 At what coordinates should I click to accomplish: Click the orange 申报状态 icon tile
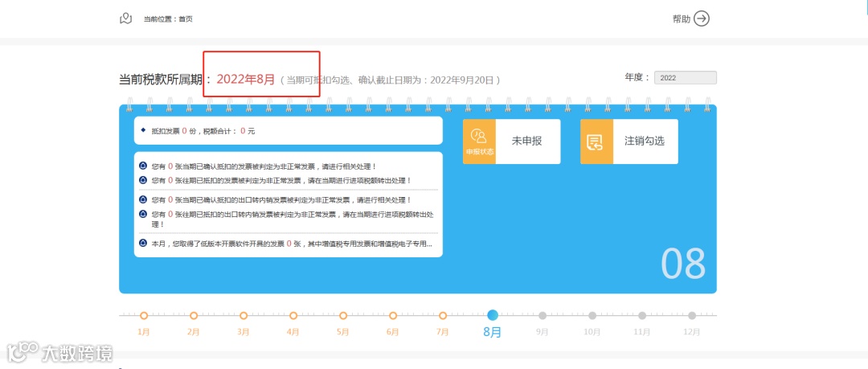click(x=479, y=141)
